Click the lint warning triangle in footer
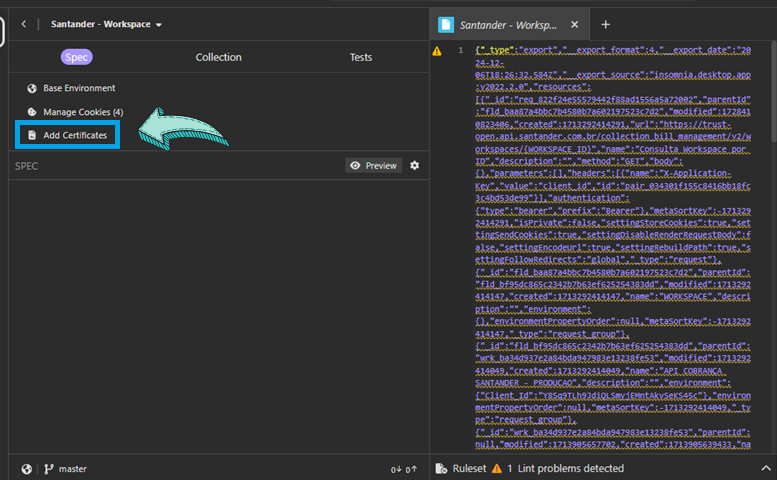The height and width of the screenshot is (480, 777). point(497,469)
